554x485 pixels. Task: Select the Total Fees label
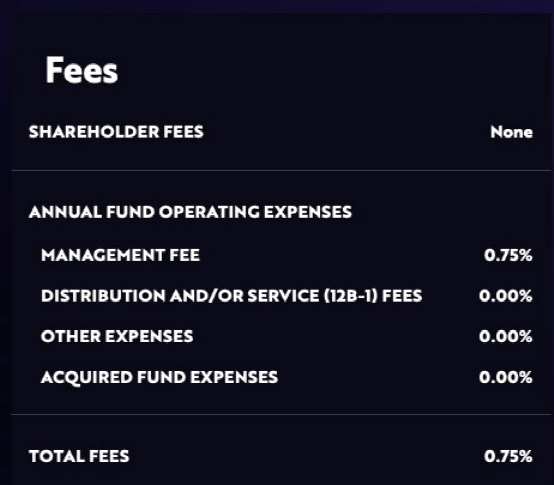point(79,456)
